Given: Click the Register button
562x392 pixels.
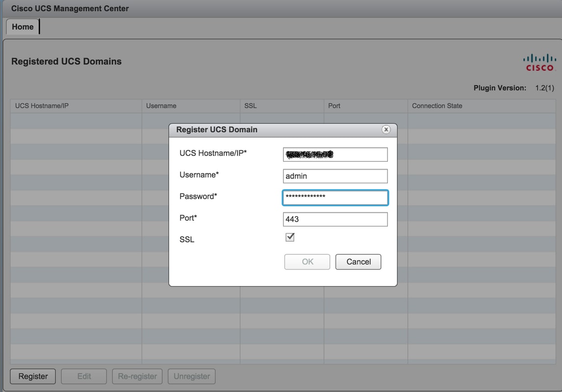Looking at the screenshot, I should click(x=33, y=376).
